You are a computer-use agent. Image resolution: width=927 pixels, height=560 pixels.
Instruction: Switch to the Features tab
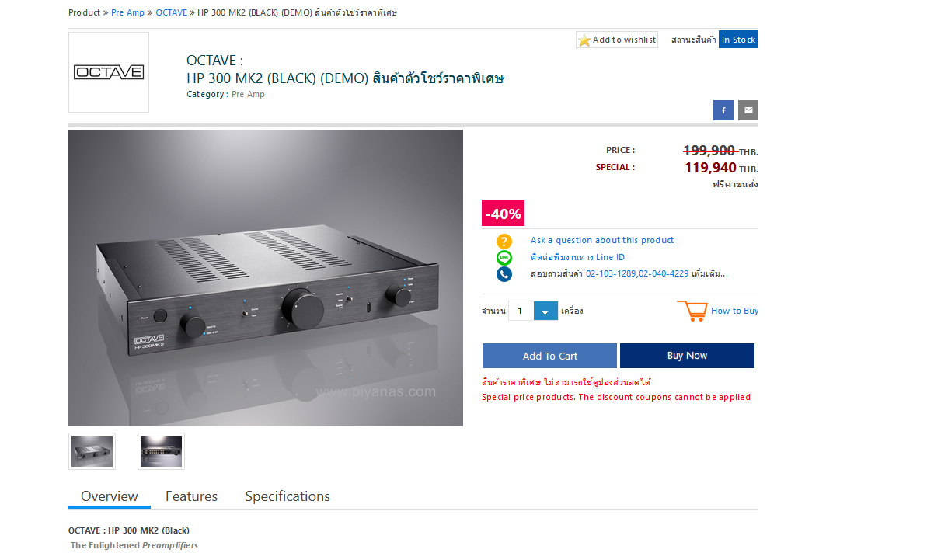click(x=192, y=496)
